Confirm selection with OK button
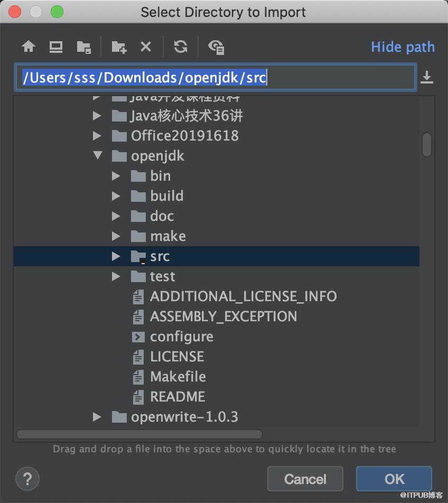 [394, 479]
